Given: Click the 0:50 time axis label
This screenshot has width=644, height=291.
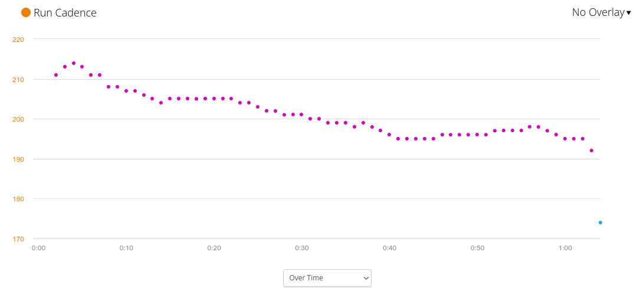Looking at the screenshot, I should tap(477, 248).
